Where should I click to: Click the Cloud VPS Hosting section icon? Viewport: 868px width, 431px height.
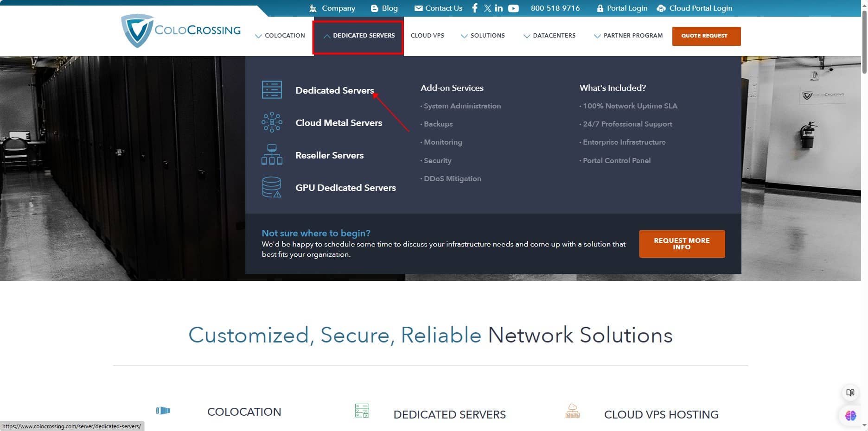coord(573,411)
